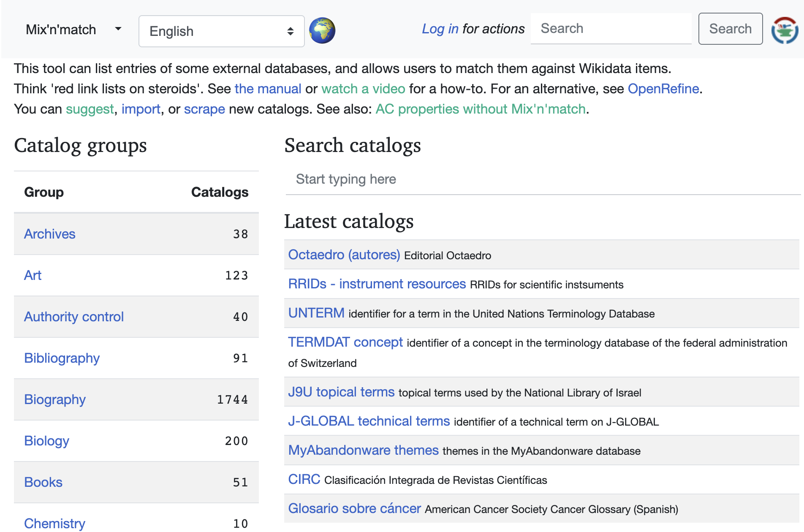Screen dimensions: 804x532
Task: Open the Biography catalog group
Action: (x=55, y=399)
